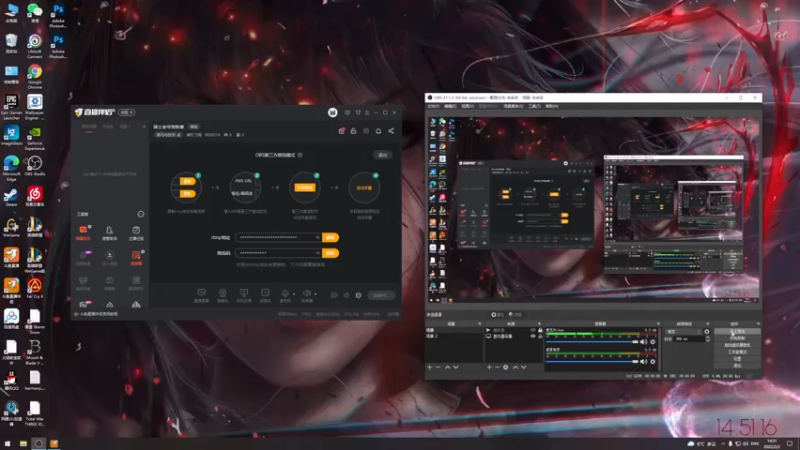Screen dimensions: 800x450
Task: Move source up in OBS sources panel
Action: tap(515, 367)
